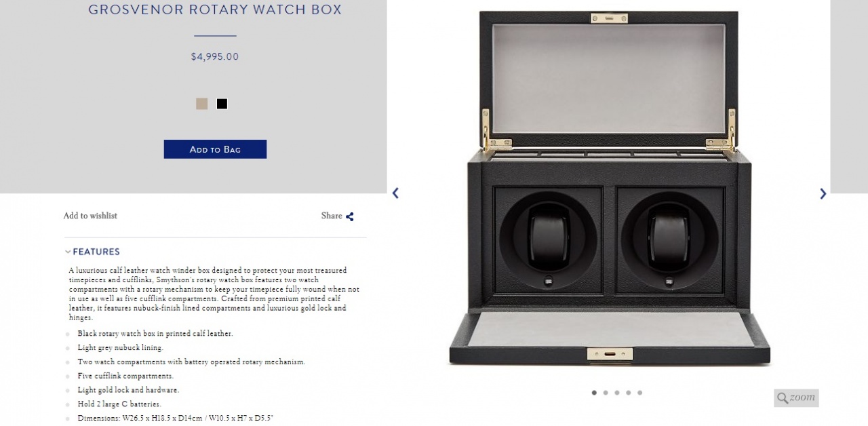868x426 pixels.
Task: Add to wishlist link
Action: (90, 216)
